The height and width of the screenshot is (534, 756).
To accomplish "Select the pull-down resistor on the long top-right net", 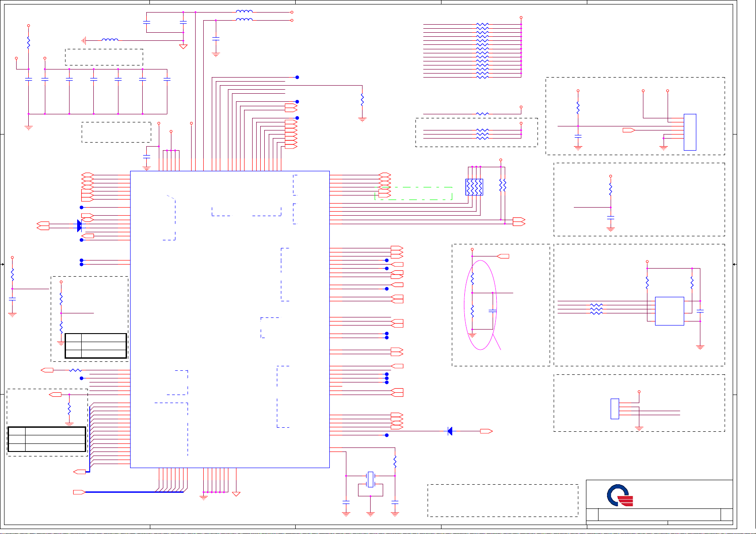I will coord(362,100).
